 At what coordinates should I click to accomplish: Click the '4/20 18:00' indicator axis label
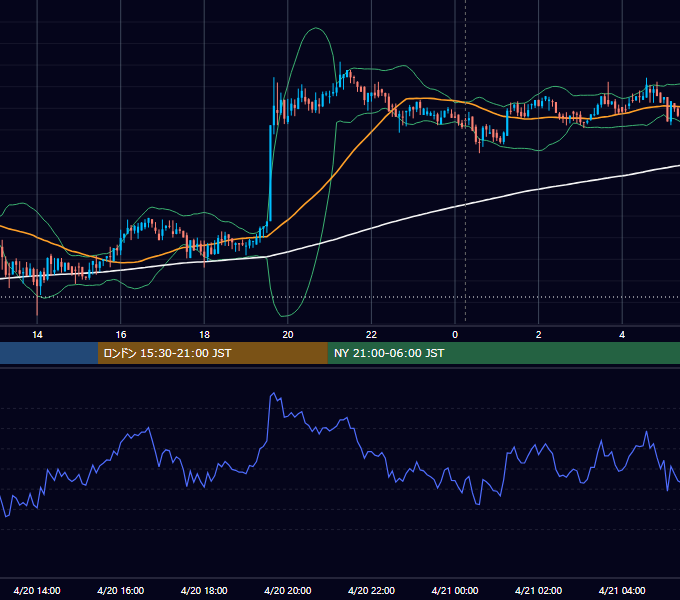[204, 590]
